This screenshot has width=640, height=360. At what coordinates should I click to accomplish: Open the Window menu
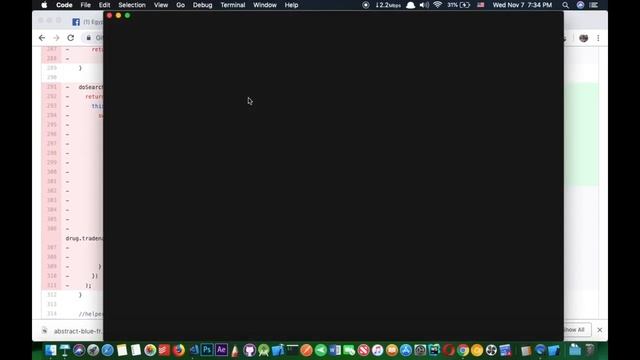click(x=265, y=5)
